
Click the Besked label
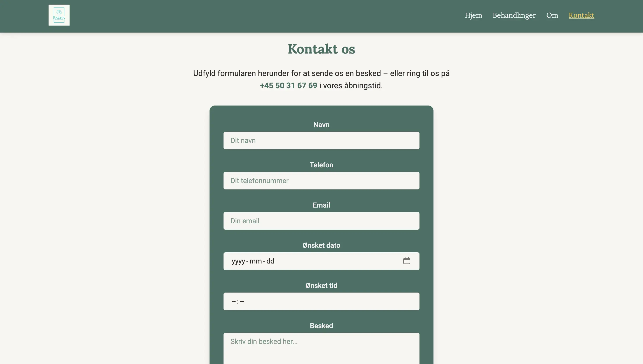(321, 326)
